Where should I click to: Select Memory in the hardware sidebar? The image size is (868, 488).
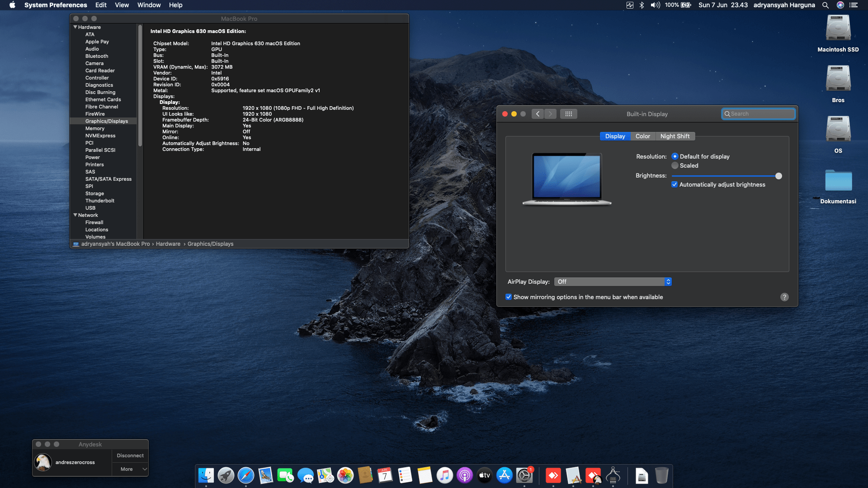(x=95, y=128)
